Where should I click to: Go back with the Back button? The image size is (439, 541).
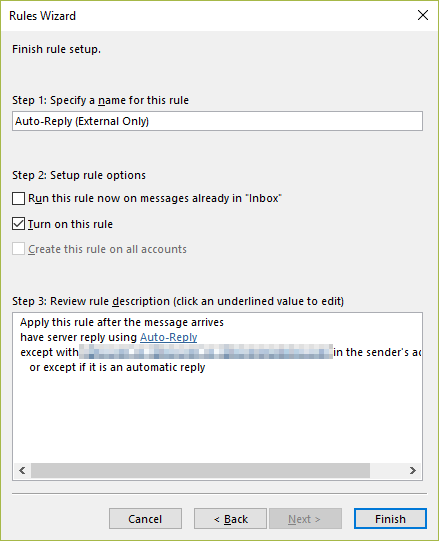coord(230,519)
